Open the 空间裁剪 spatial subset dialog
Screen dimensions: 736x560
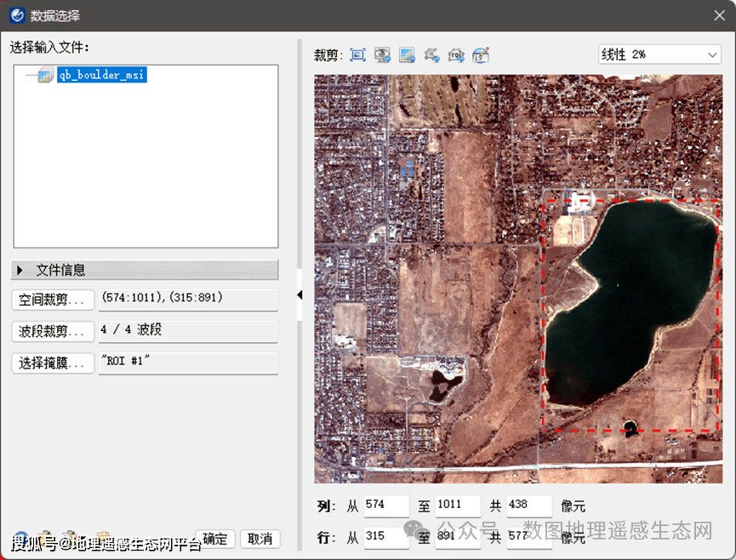coord(52,300)
